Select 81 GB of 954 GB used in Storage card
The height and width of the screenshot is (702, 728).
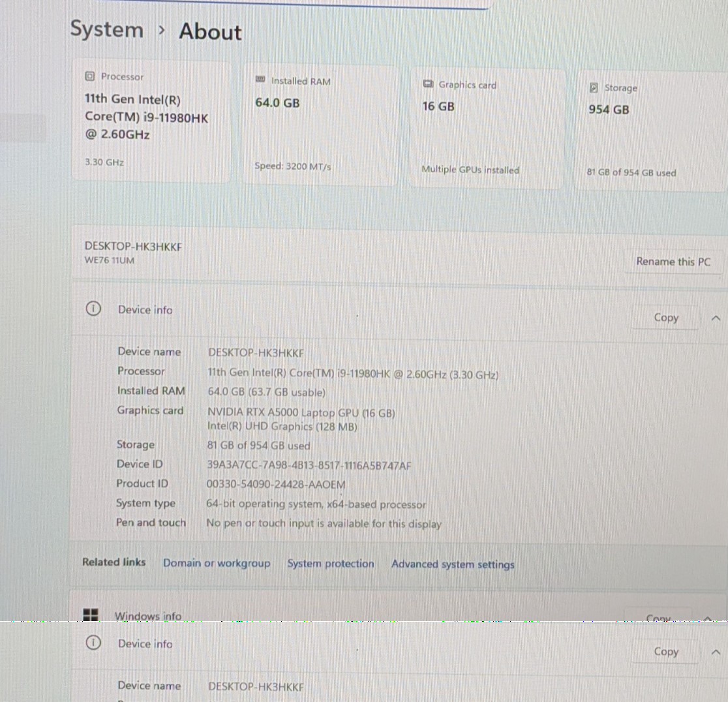pos(631,172)
